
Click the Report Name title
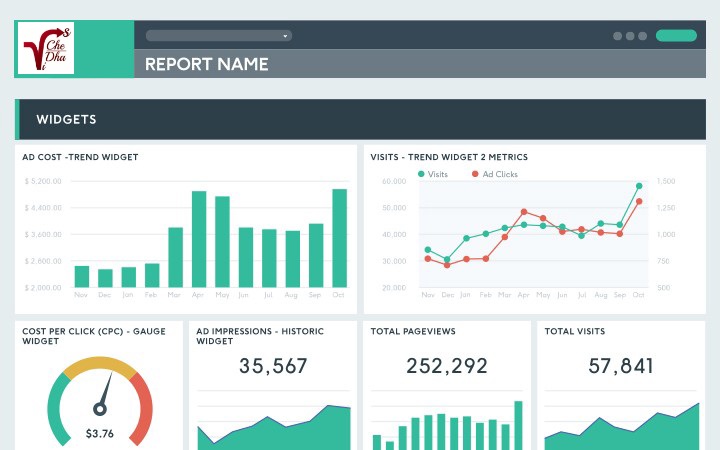206,64
